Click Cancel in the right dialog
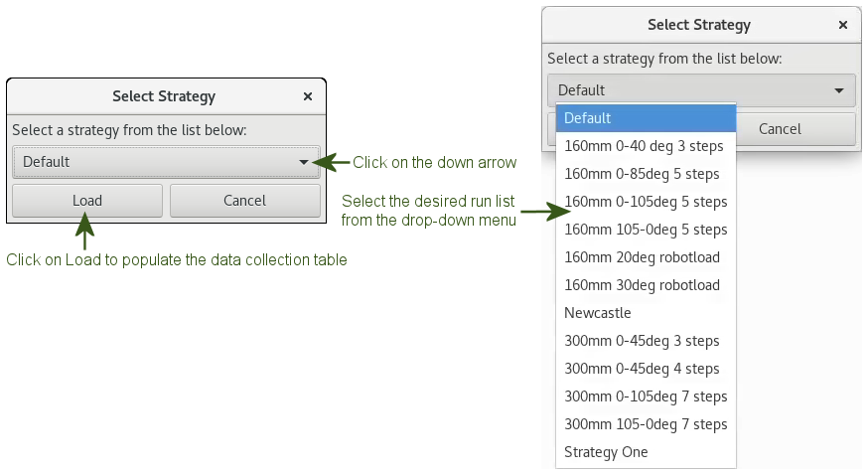868x475 pixels. (780, 128)
